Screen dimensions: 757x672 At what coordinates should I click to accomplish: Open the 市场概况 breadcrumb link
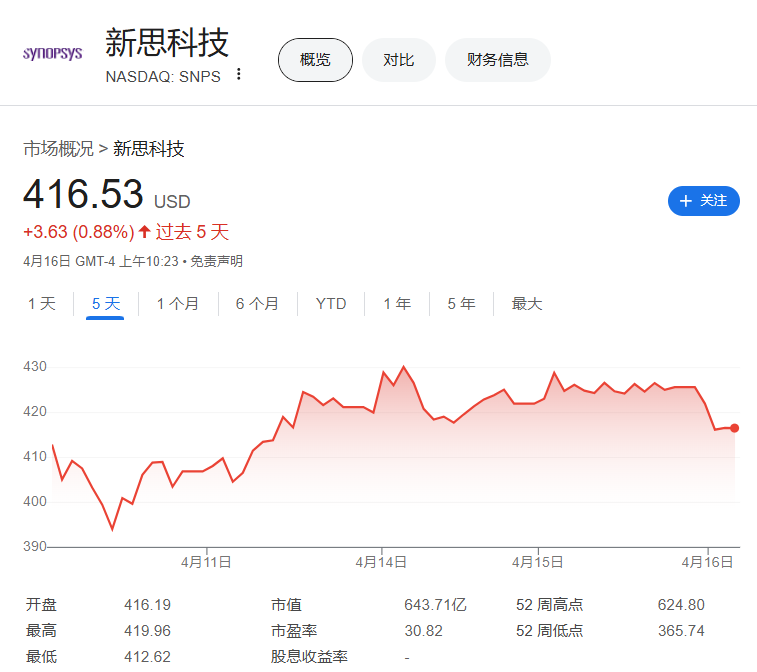(58, 149)
